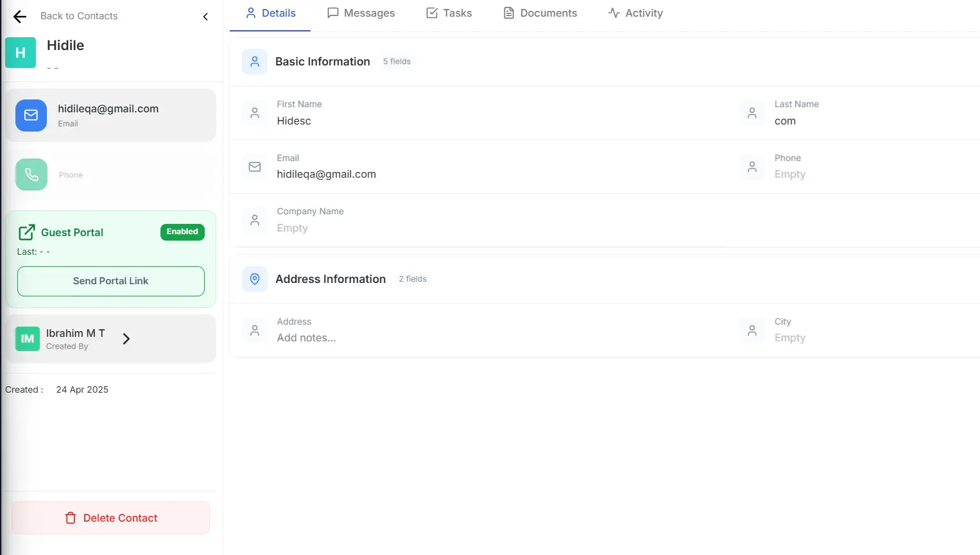Click the Address field to add notes

click(x=307, y=337)
